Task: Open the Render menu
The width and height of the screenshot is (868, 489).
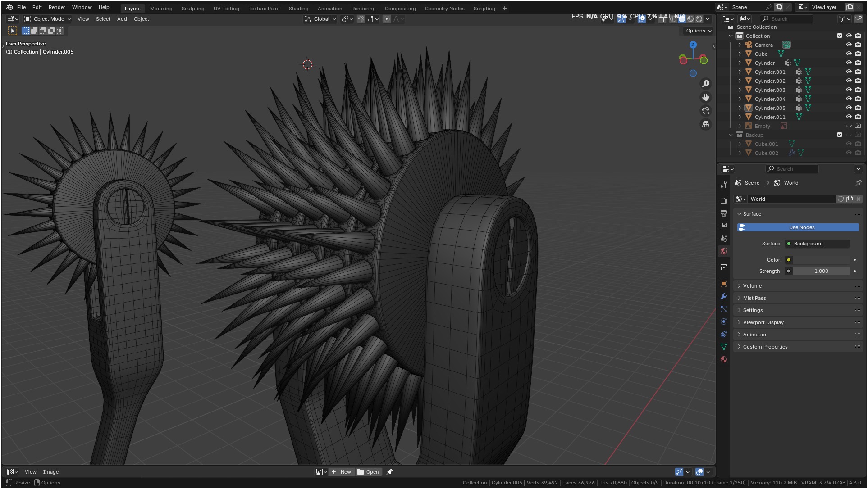Action: point(57,7)
